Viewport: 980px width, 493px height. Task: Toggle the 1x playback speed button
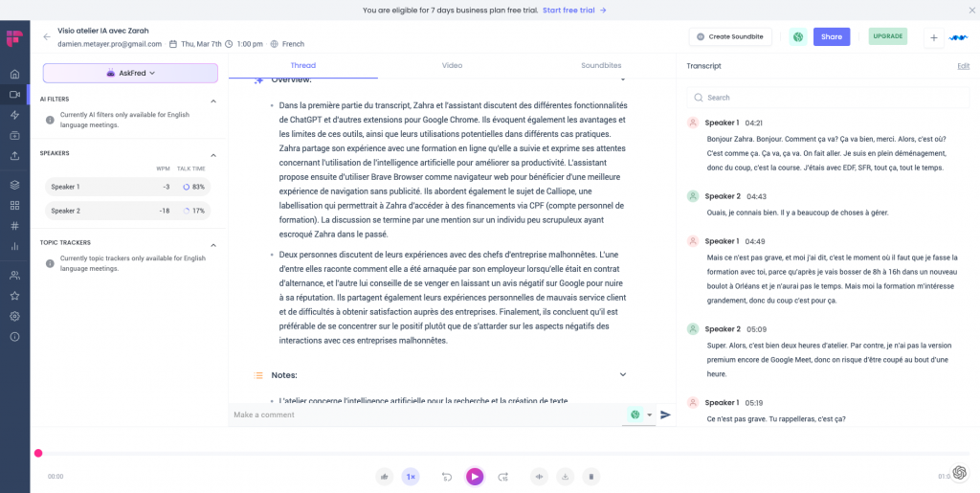click(411, 476)
